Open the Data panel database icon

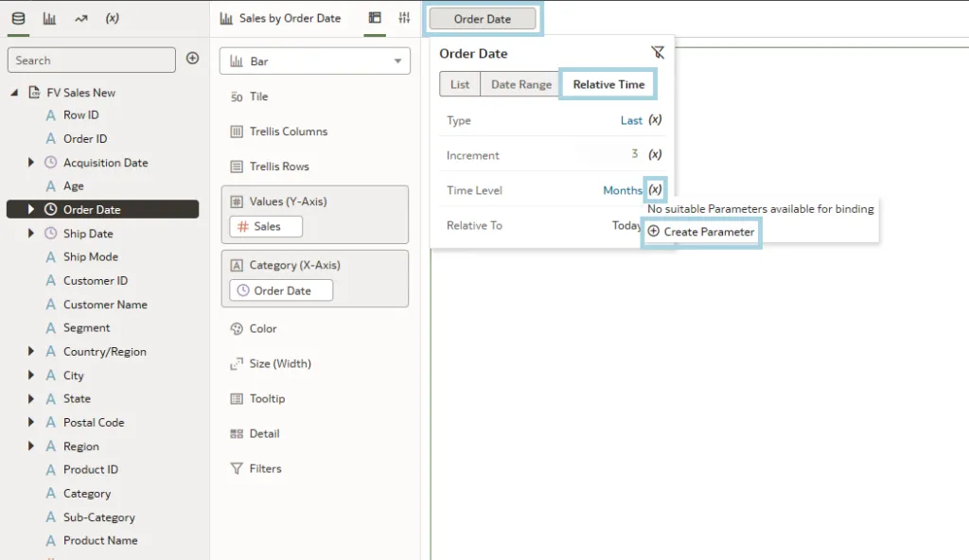[19, 18]
